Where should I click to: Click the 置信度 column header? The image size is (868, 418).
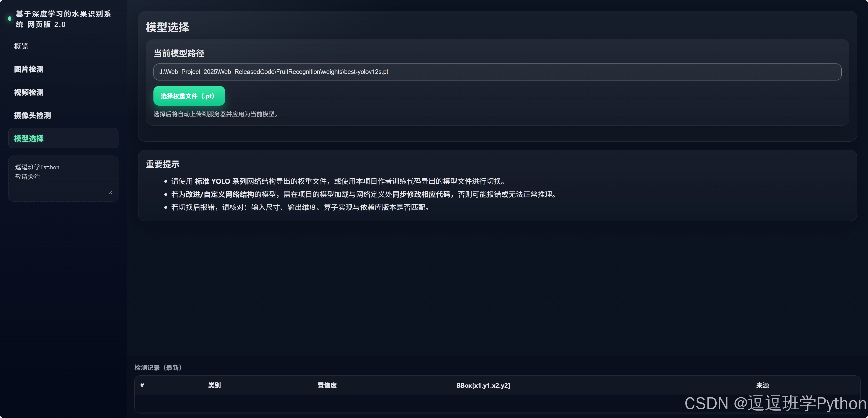[327, 385]
